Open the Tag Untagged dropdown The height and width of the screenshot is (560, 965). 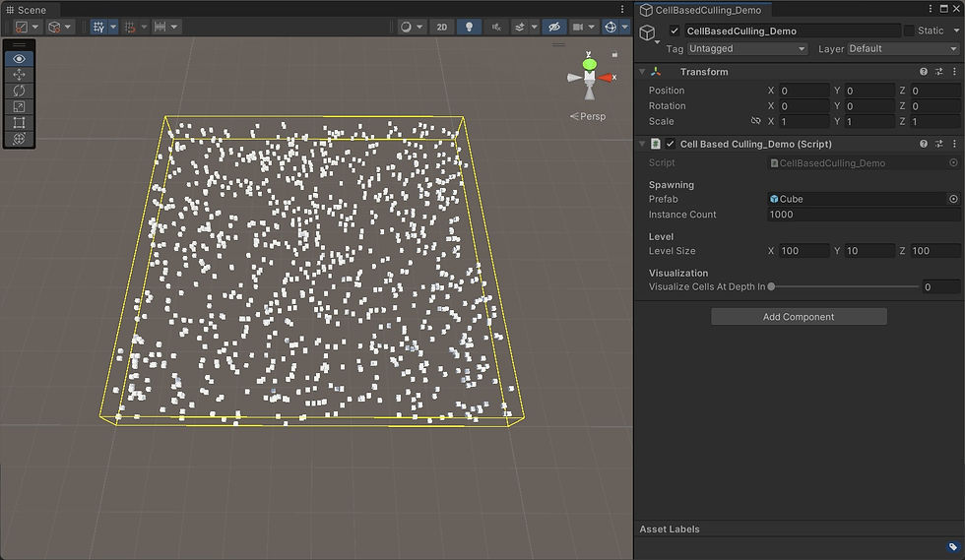[x=747, y=48]
